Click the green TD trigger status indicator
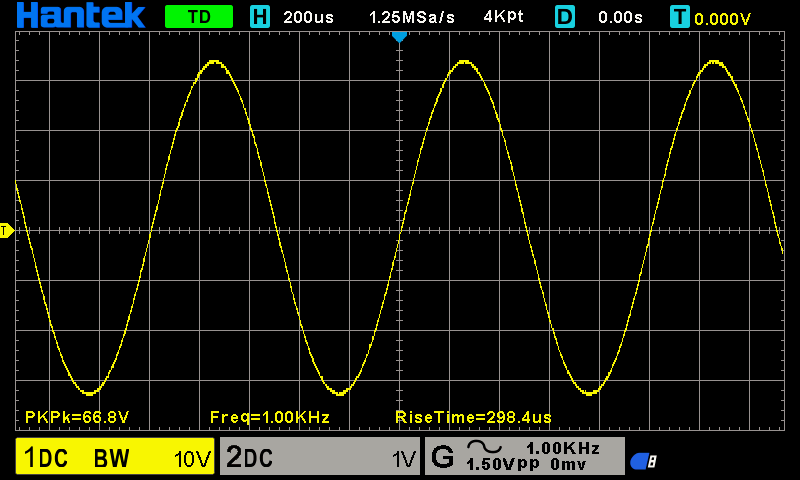This screenshot has height=480, width=800. [x=199, y=17]
